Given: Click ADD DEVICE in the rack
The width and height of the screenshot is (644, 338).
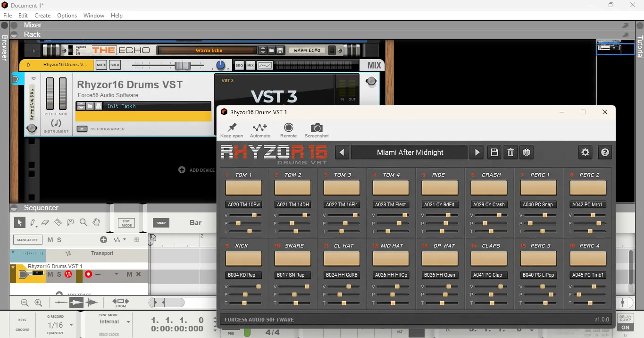Looking at the screenshot, I should point(196,170).
